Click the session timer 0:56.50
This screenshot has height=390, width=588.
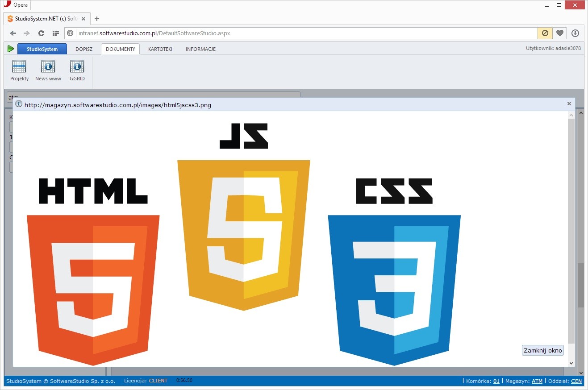184,381
